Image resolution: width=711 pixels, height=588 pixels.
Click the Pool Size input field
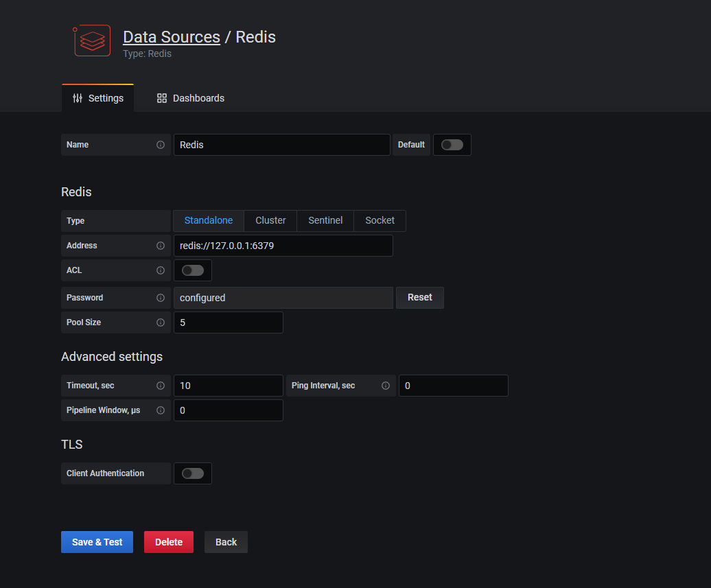click(x=229, y=322)
